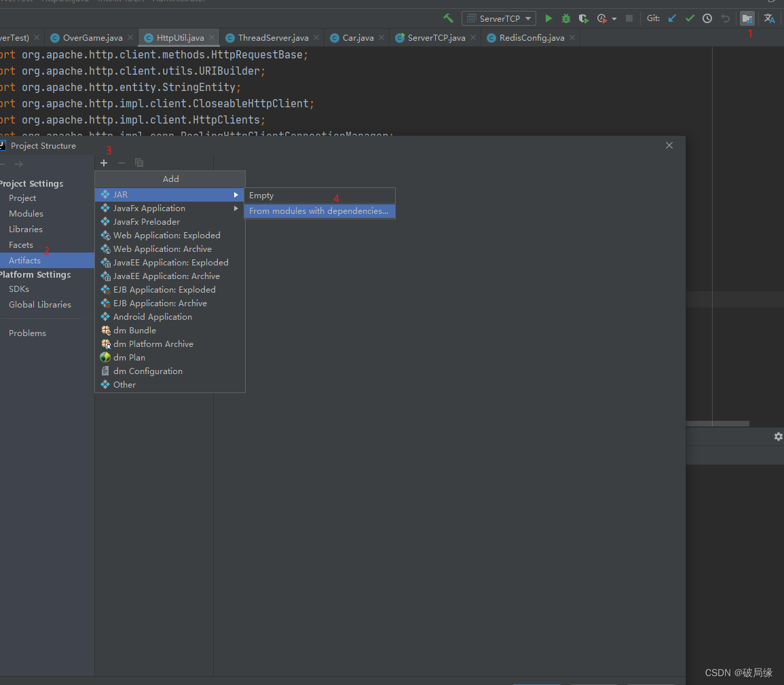784x685 pixels.
Task: Click the editor horizontal scrollbar
Action: tap(717, 424)
